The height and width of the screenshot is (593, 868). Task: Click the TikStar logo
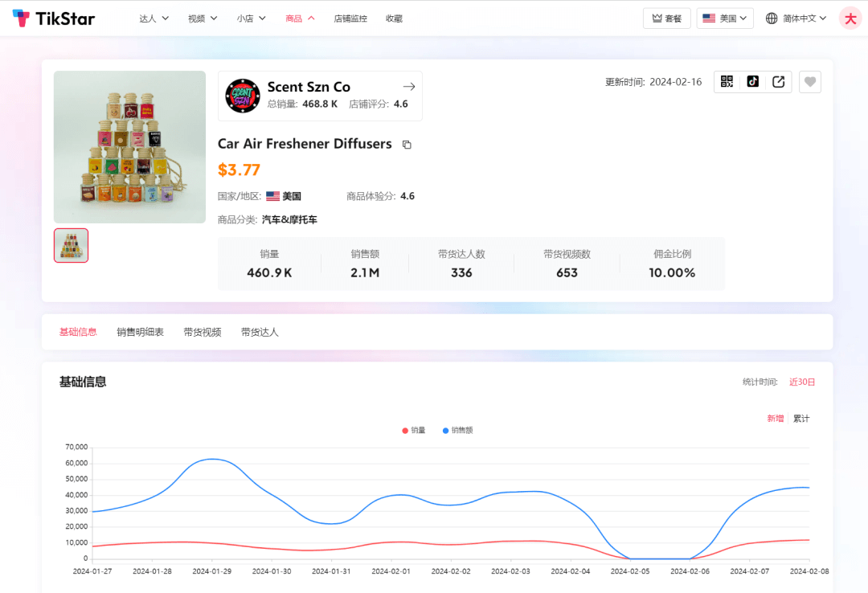[x=53, y=18]
